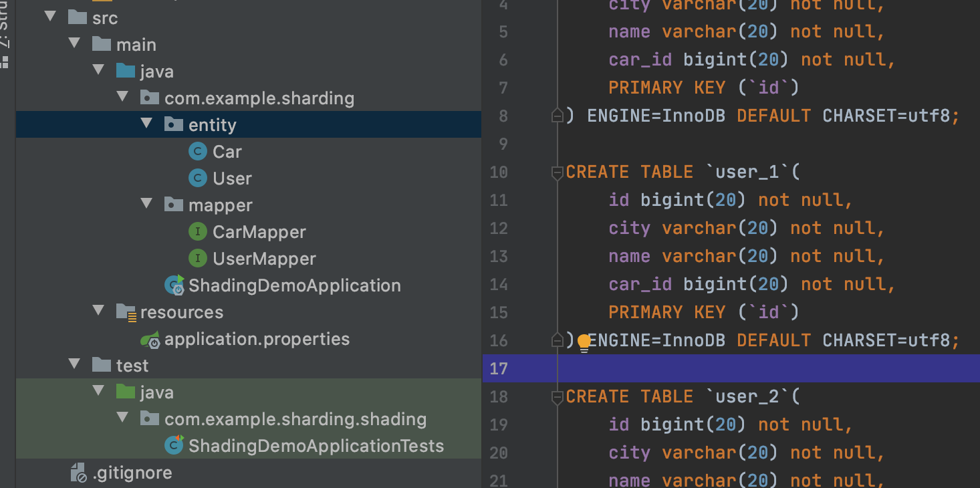This screenshot has width=980, height=488.
Task: Collapse the com.example.sharding.shading package arrow
Action: pyautogui.click(x=122, y=418)
